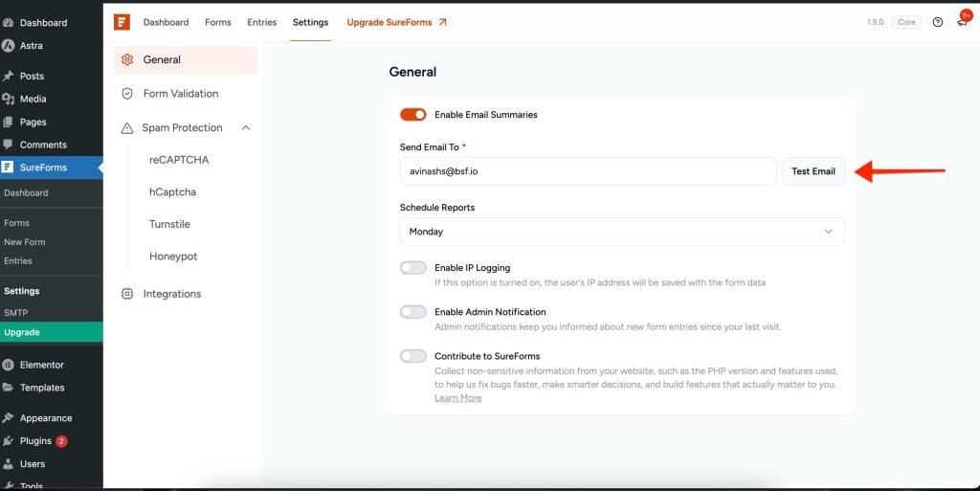
Task: Click the Astra logo icon in admin menu
Action: 8,46
